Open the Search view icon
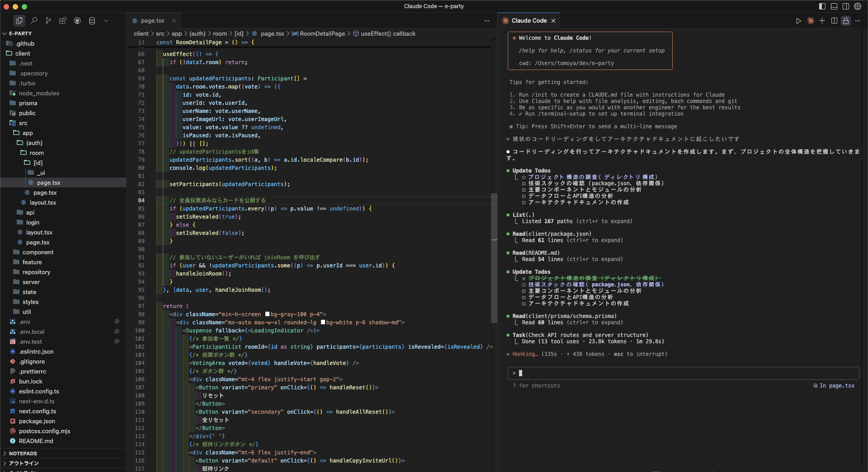 (x=34, y=21)
